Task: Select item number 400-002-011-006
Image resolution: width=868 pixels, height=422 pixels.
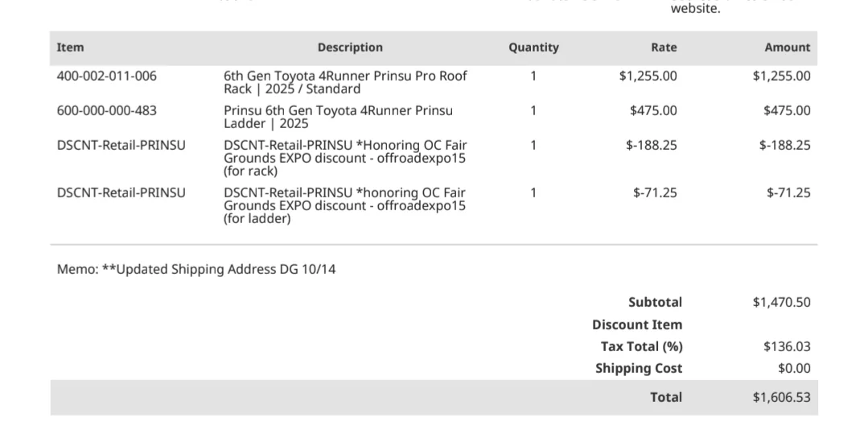Action: pyautogui.click(x=107, y=77)
